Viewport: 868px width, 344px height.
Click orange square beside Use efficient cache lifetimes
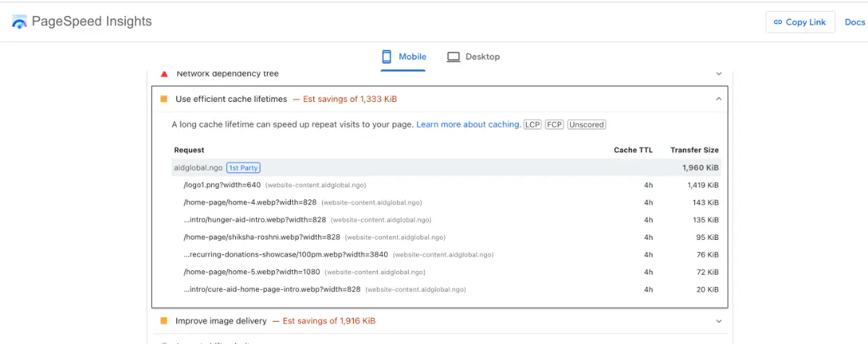coord(164,99)
